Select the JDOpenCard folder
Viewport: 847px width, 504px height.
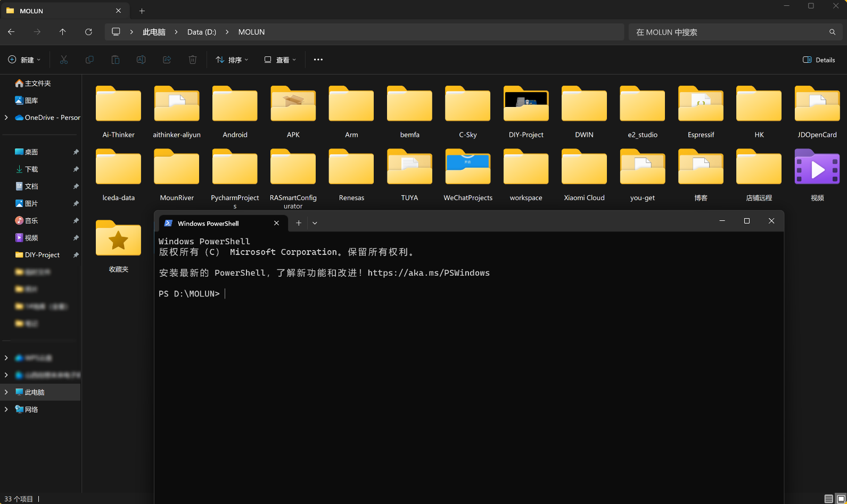(817, 112)
